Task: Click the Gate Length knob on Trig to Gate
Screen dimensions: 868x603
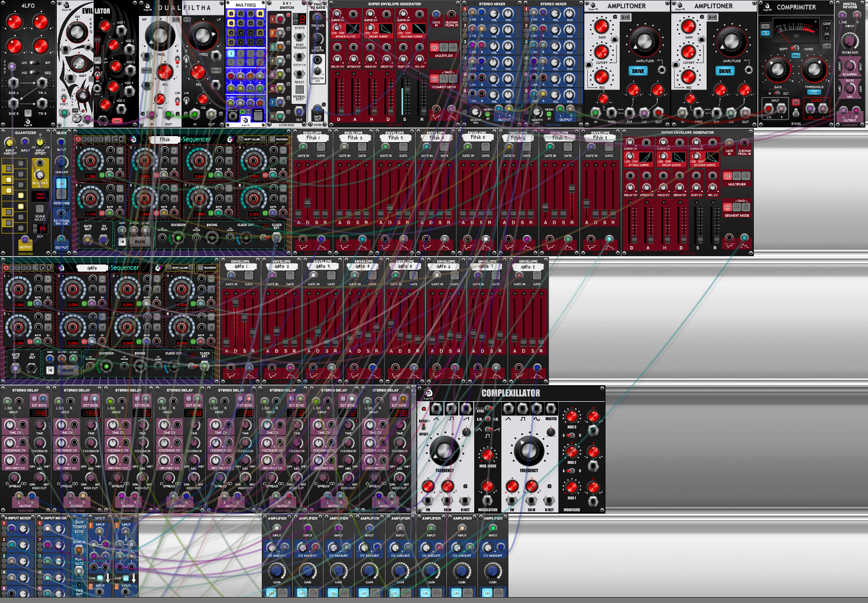Action: [318, 39]
